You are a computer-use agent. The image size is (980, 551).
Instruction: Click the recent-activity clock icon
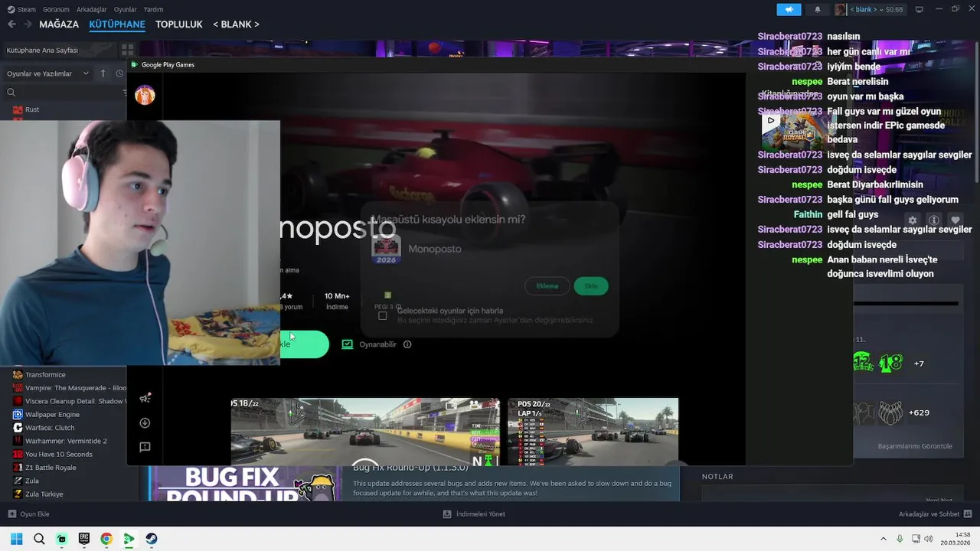pyautogui.click(x=119, y=73)
